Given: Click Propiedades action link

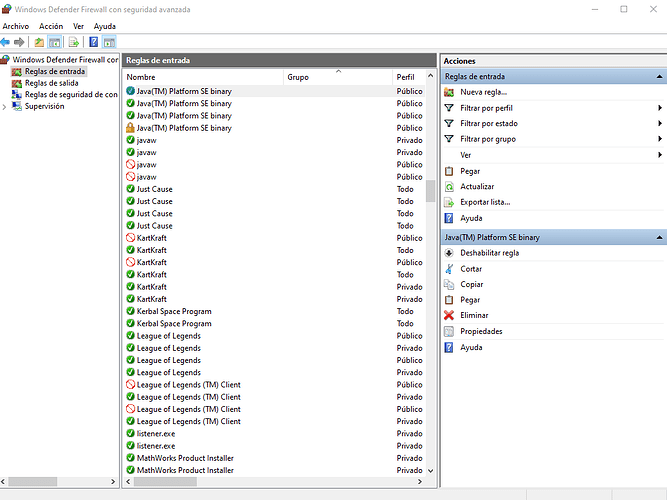Looking at the screenshot, I should point(481,331).
